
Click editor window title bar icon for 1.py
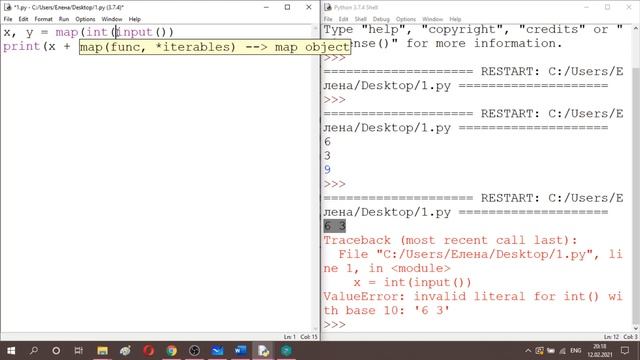(7, 7)
